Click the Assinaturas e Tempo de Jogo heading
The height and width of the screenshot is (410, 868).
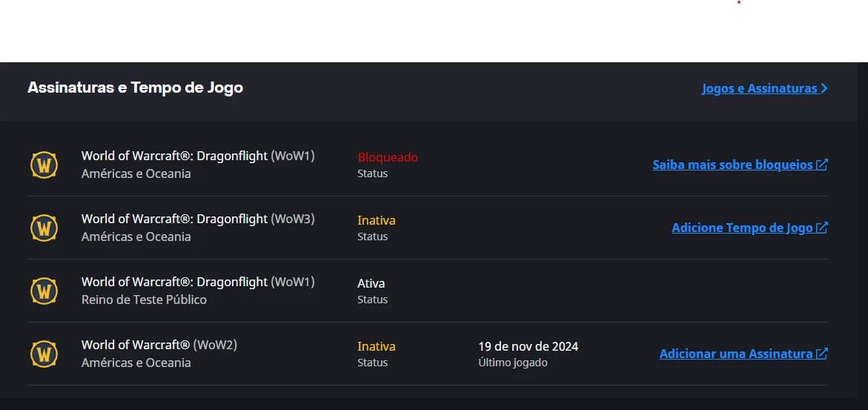135,87
